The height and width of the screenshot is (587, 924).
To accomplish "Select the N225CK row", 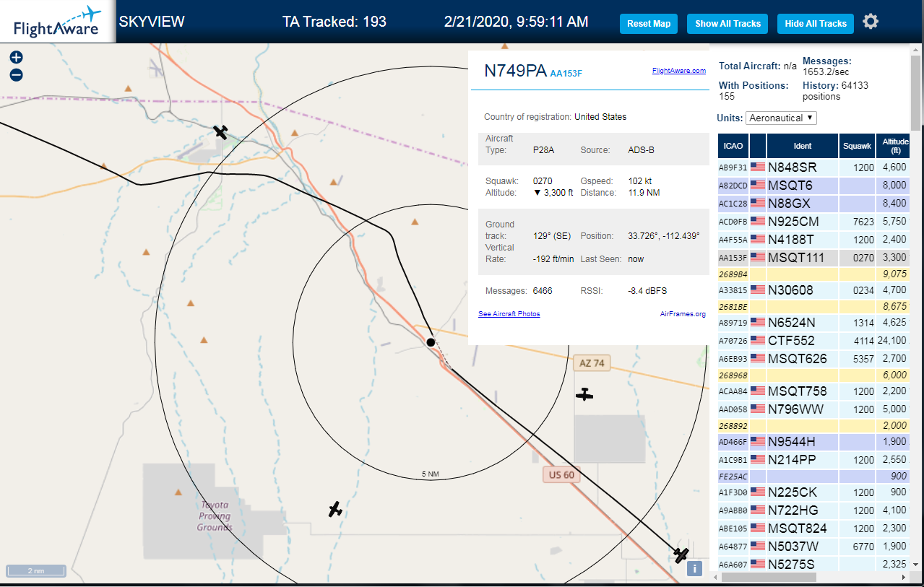I will (x=814, y=492).
